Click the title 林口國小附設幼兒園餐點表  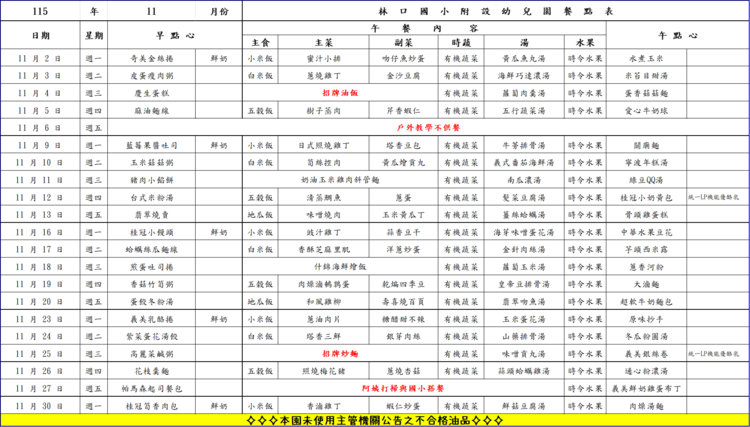[496, 11]
